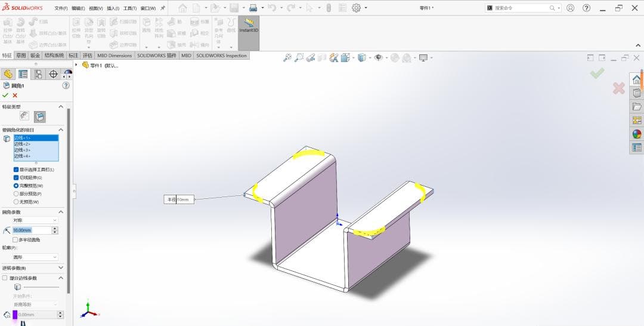Viewport: 644px width, 326px height.
Task: Select 部分预览 radio button
Action: pos(16,193)
